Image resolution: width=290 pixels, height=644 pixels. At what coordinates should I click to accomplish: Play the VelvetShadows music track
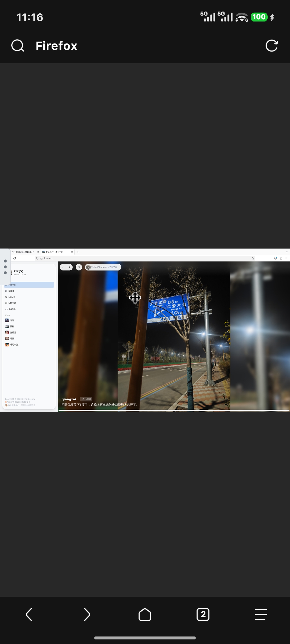[88, 267]
